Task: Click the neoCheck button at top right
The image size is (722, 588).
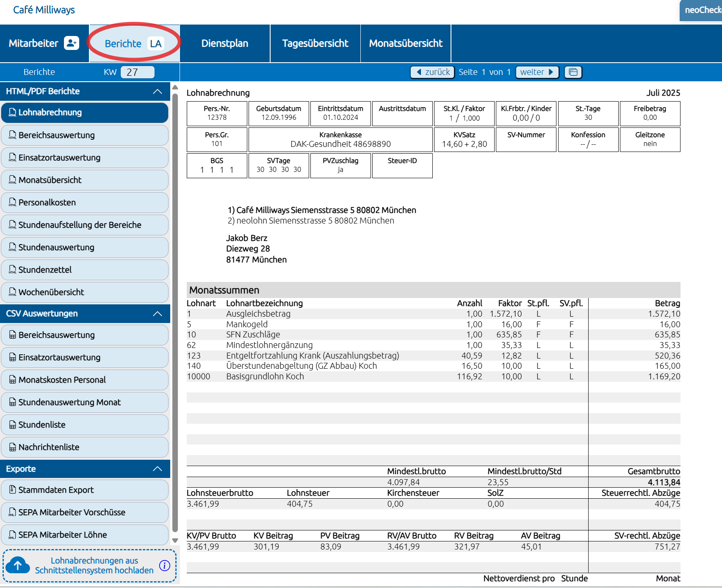Action: (x=701, y=10)
